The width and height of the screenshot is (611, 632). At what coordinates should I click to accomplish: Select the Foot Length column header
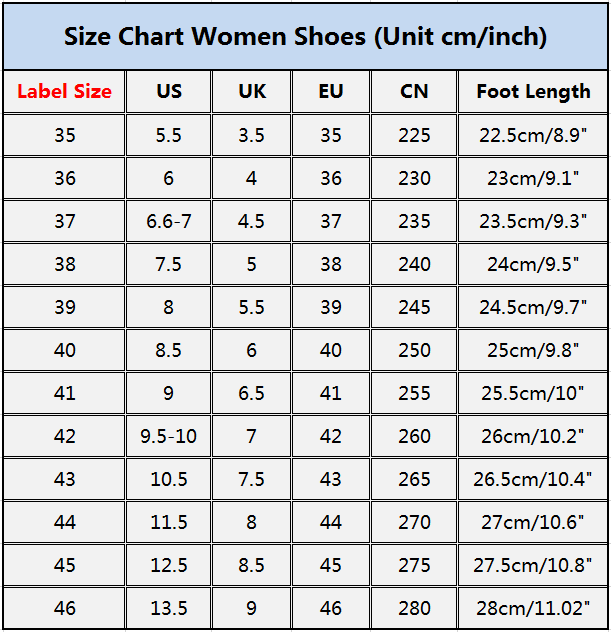click(x=533, y=92)
